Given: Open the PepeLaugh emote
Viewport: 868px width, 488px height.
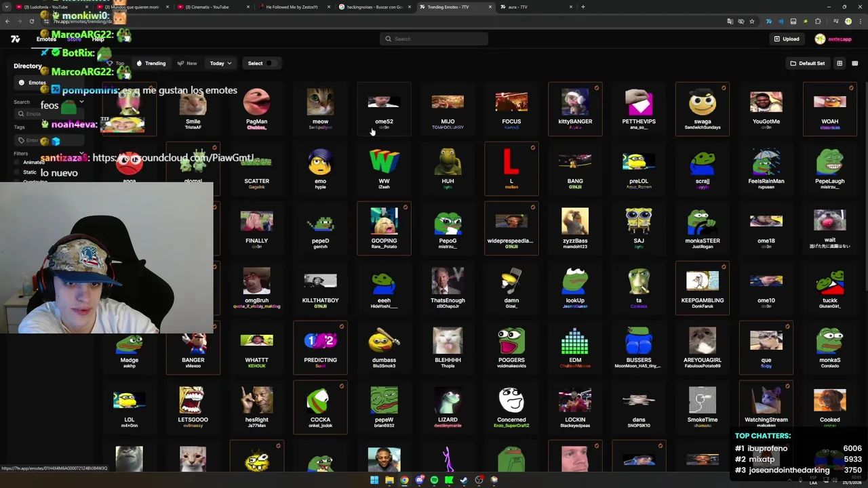Looking at the screenshot, I should [830, 169].
